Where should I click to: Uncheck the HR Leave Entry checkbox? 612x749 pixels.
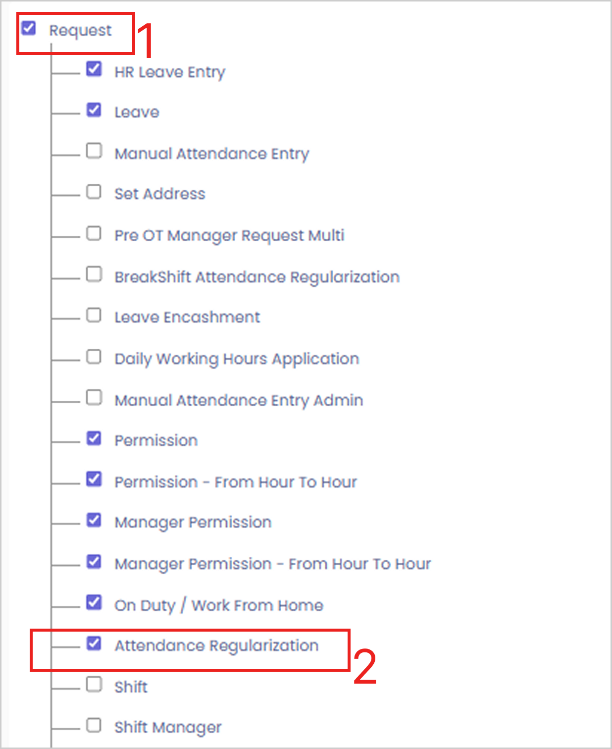pyautogui.click(x=94, y=70)
